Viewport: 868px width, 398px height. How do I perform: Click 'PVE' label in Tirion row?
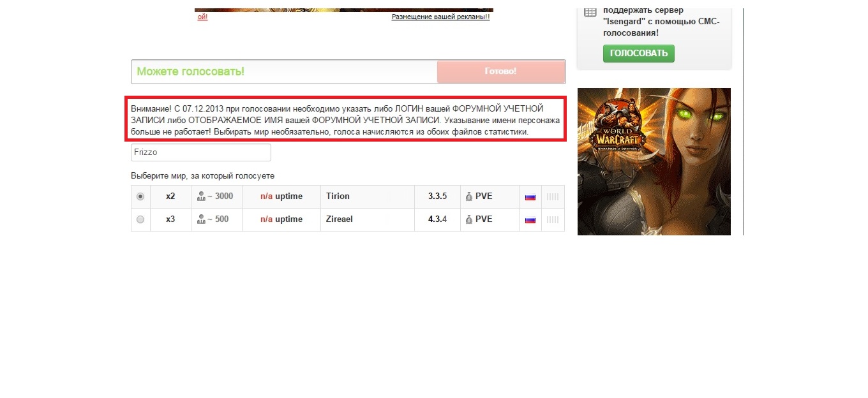point(484,196)
